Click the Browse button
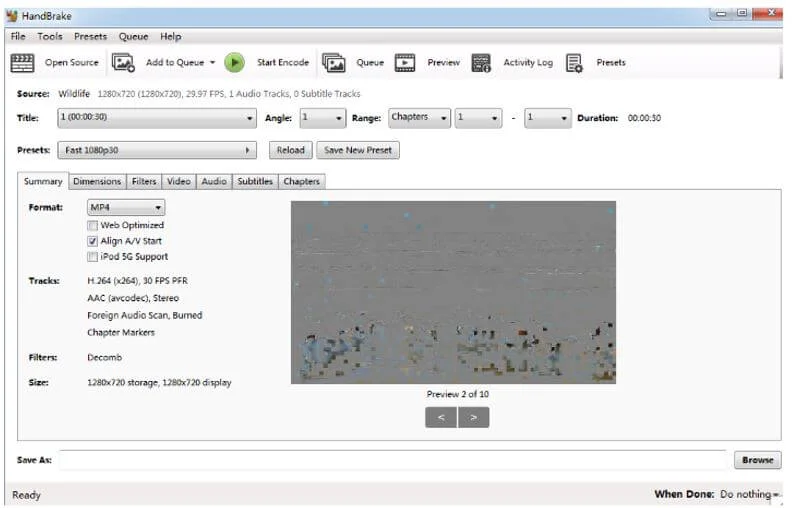 (757, 460)
